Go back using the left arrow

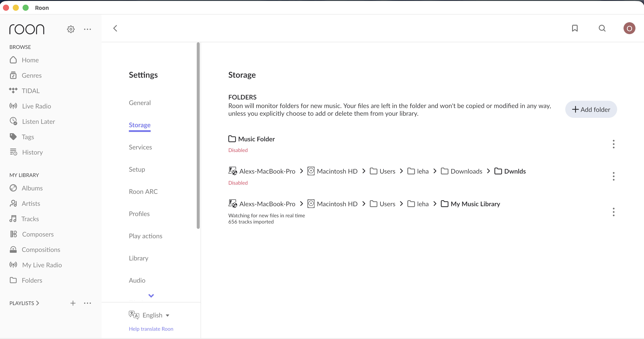(x=115, y=28)
